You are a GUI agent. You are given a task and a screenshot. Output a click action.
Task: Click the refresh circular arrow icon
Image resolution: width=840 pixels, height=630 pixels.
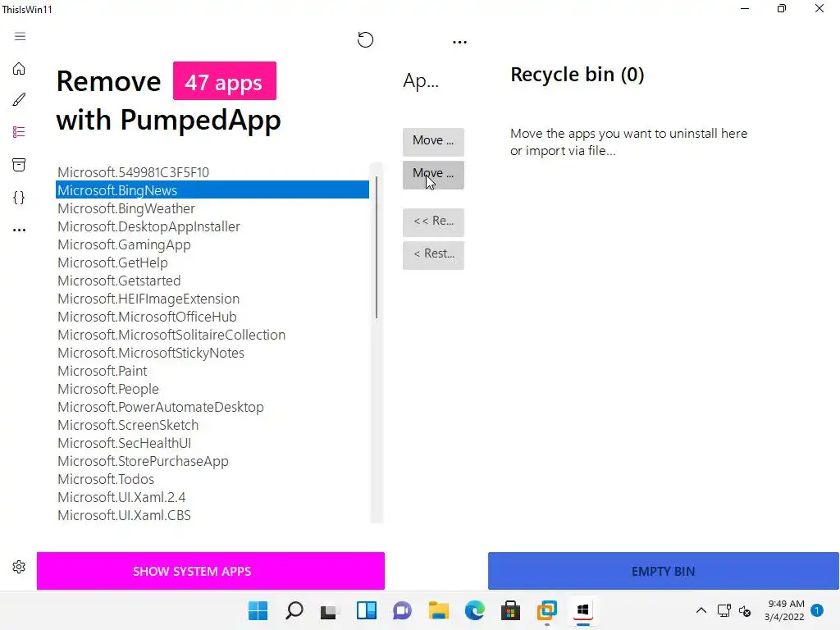(365, 39)
